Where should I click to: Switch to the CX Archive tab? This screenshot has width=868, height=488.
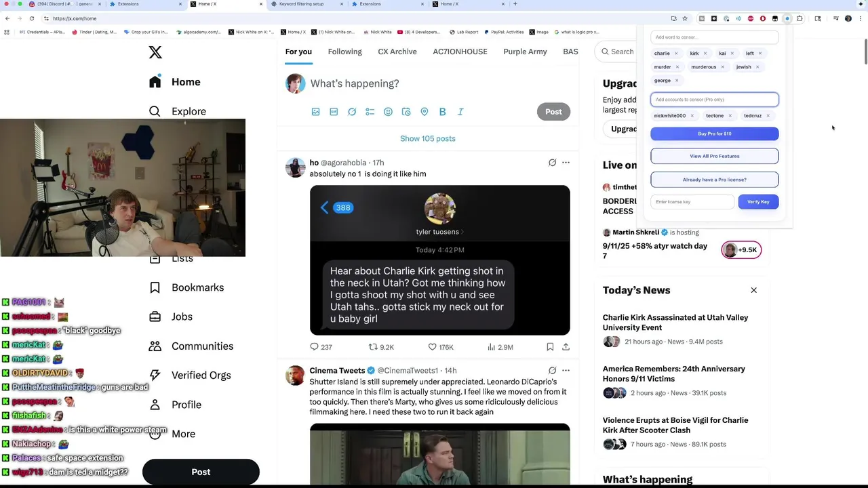397,52
